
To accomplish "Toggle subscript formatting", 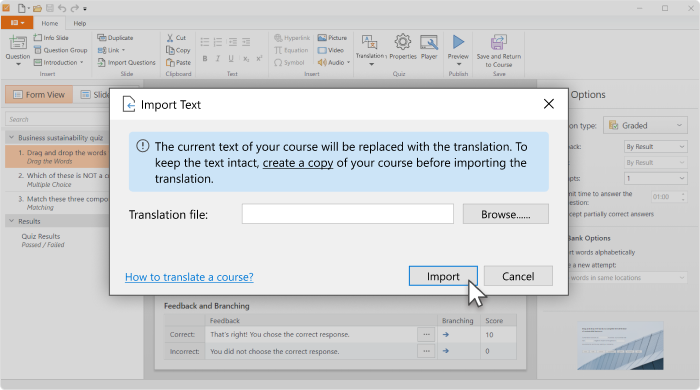I will (x=246, y=58).
